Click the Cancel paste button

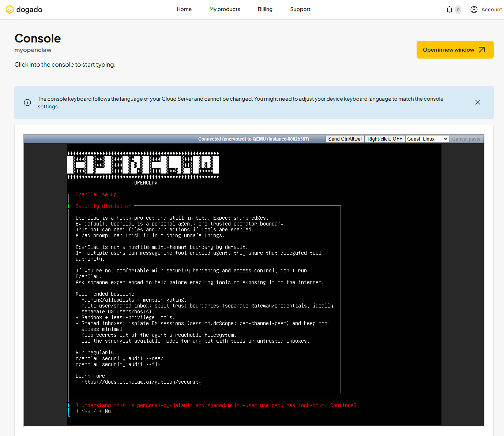466,139
